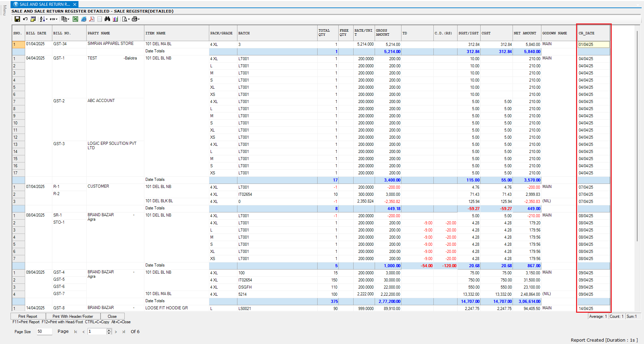This screenshot has width=644, height=344.
Task: Click the Page Size input field
Action: coord(44,331)
